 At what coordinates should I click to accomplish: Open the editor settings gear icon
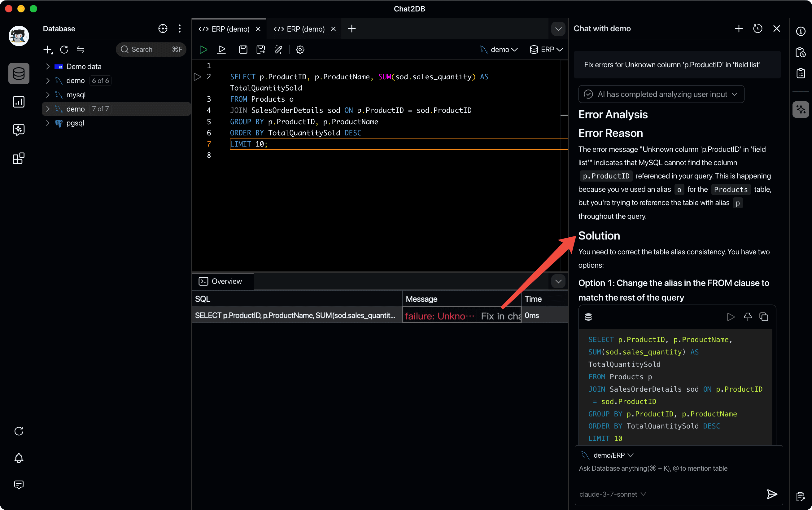click(x=300, y=50)
